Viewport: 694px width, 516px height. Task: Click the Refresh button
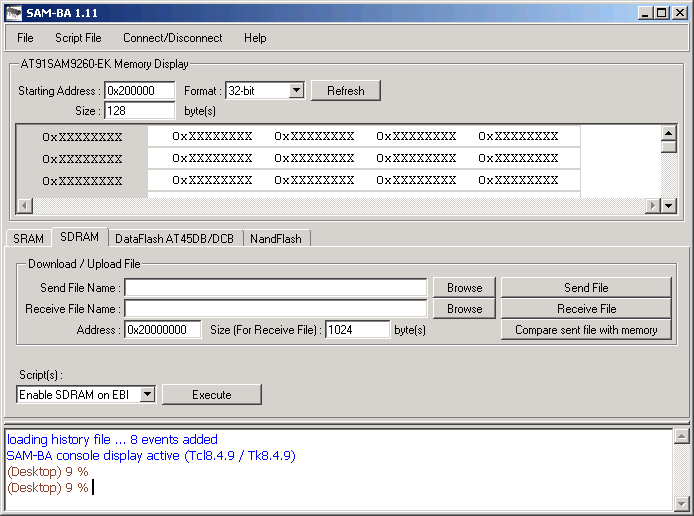[346, 91]
